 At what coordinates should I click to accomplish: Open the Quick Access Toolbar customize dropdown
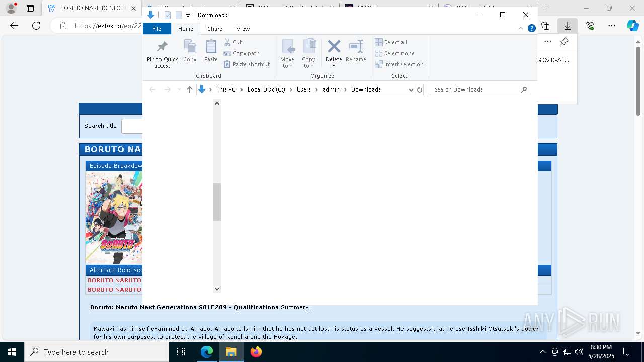[x=188, y=16]
